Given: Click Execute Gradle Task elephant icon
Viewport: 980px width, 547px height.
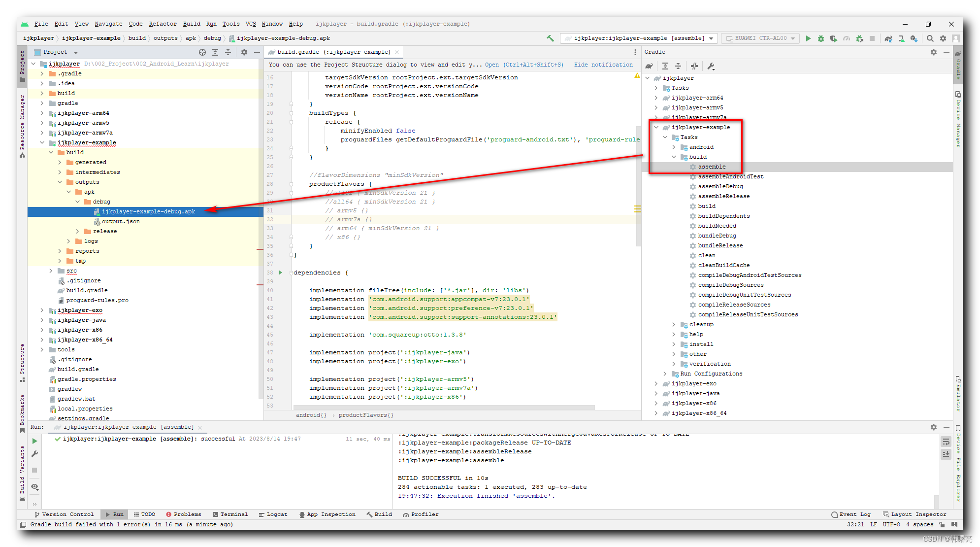Looking at the screenshot, I should pos(649,66).
